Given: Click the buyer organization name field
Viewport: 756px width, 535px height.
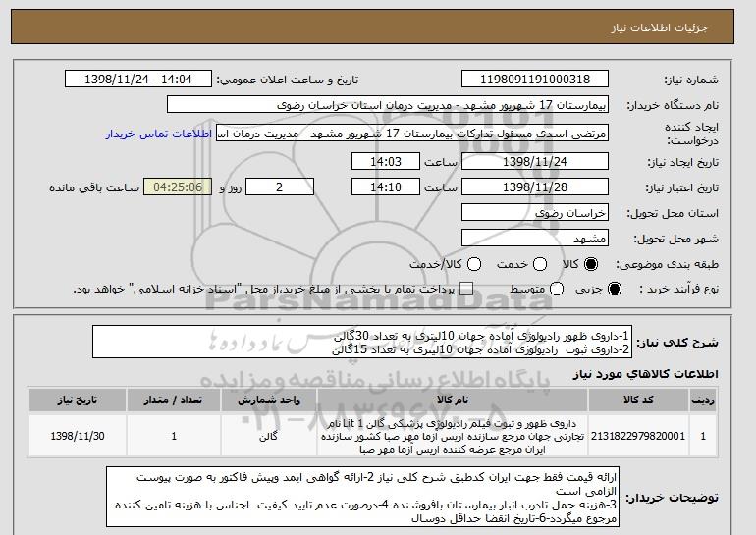Looking at the screenshot, I should 388,105.
